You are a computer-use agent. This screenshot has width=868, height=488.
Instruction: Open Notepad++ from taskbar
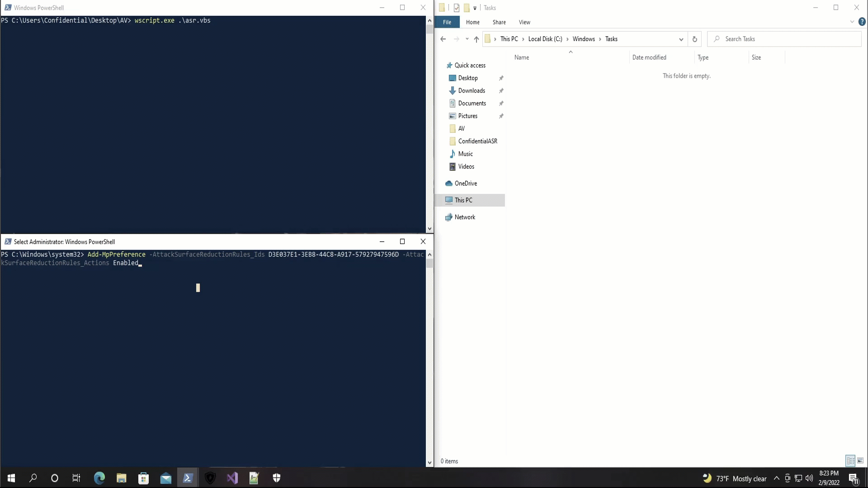[254, 478]
